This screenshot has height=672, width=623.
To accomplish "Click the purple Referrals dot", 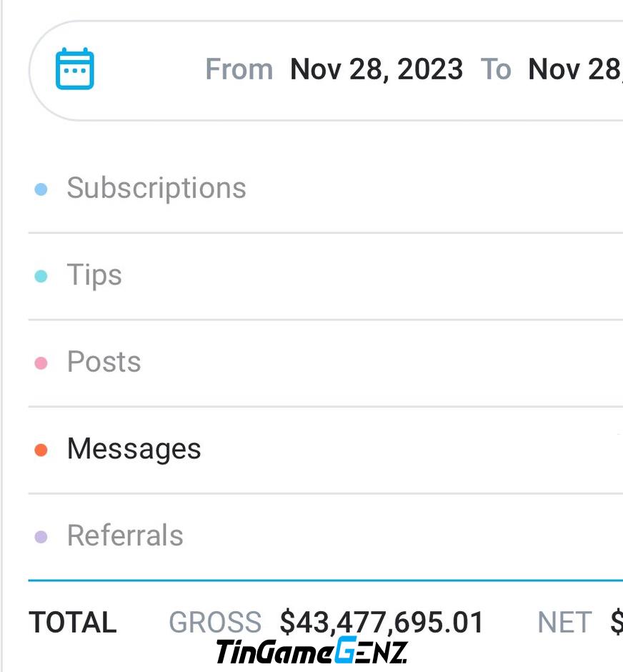I will 41,537.
